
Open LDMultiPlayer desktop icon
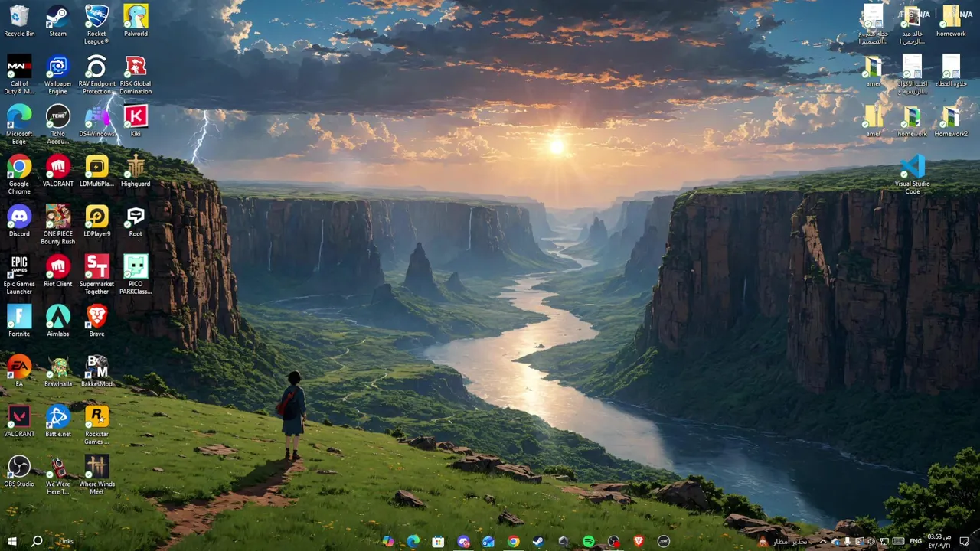click(96, 171)
